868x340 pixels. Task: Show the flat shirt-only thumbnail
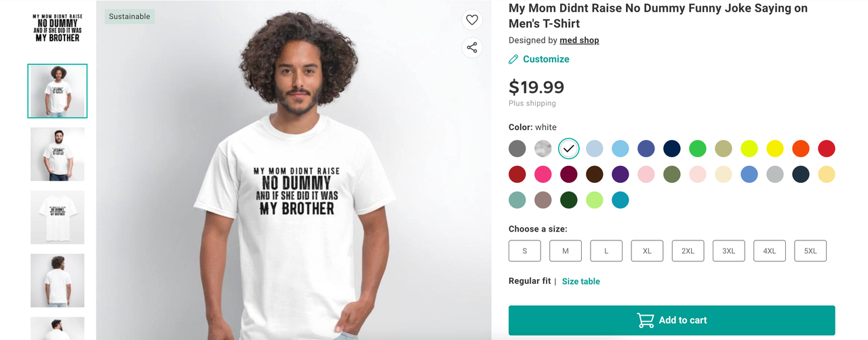58,217
